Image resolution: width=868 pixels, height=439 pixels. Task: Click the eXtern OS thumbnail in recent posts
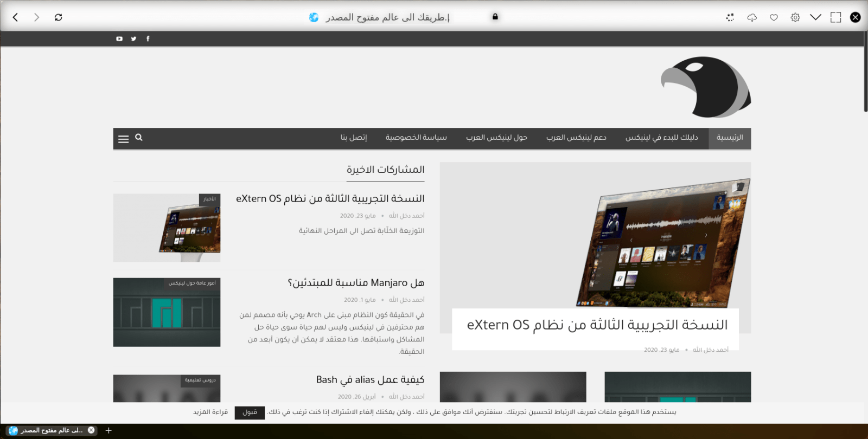pyautogui.click(x=167, y=228)
